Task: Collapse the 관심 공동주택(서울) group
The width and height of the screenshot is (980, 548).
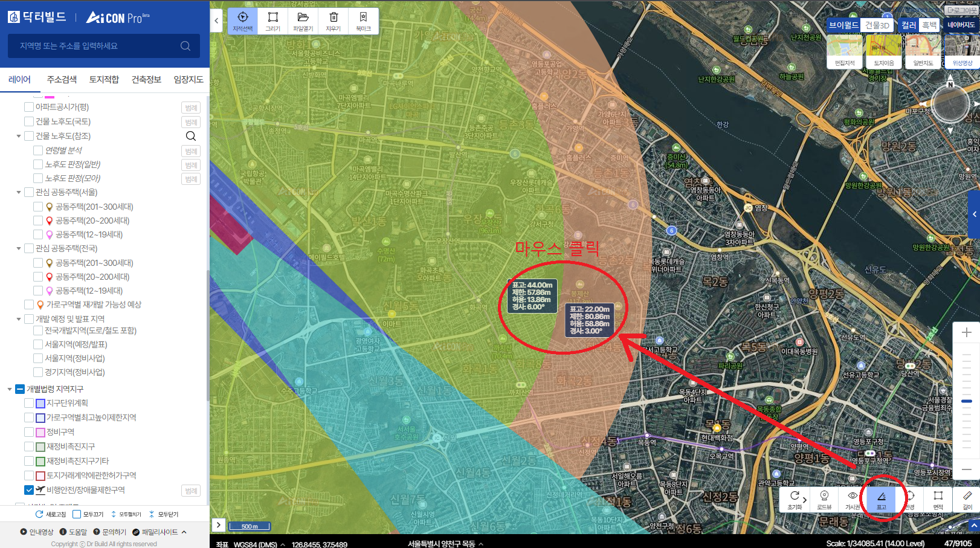Action: click(x=19, y=192)
